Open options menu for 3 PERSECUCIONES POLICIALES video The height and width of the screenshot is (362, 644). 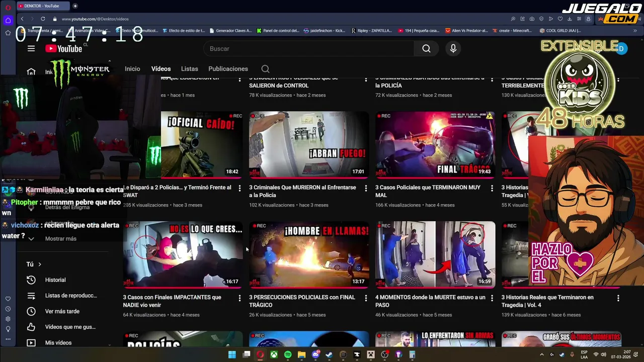click(x=366, y=298)
